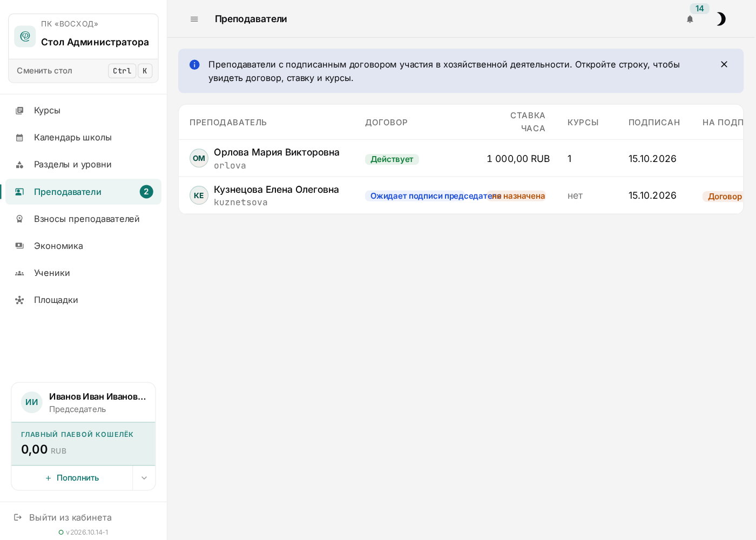Click the hub icon beside Площадки
756x540 pixels.
click(19, 300)
